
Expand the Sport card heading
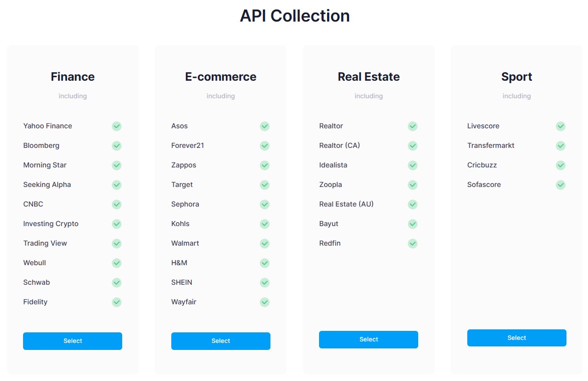[x=516, y=77]
